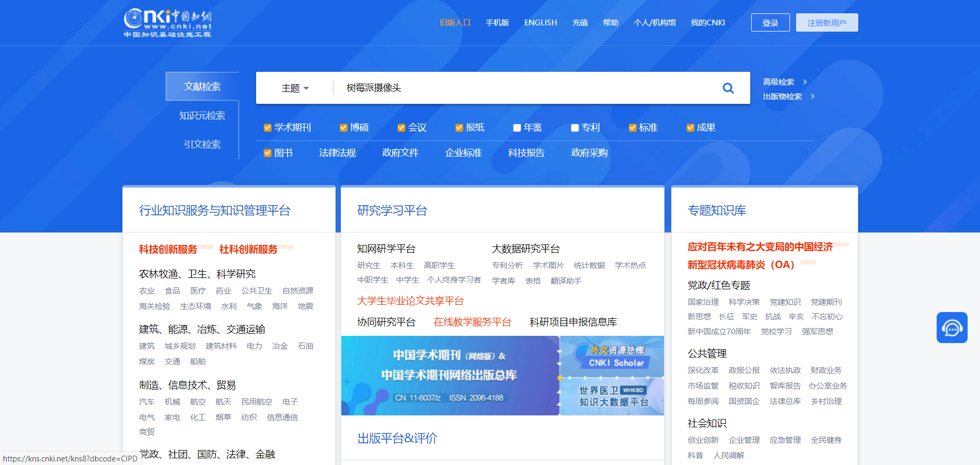Click the 登录 button
Screen dimensions: 980x465
(x=770, y=22)
